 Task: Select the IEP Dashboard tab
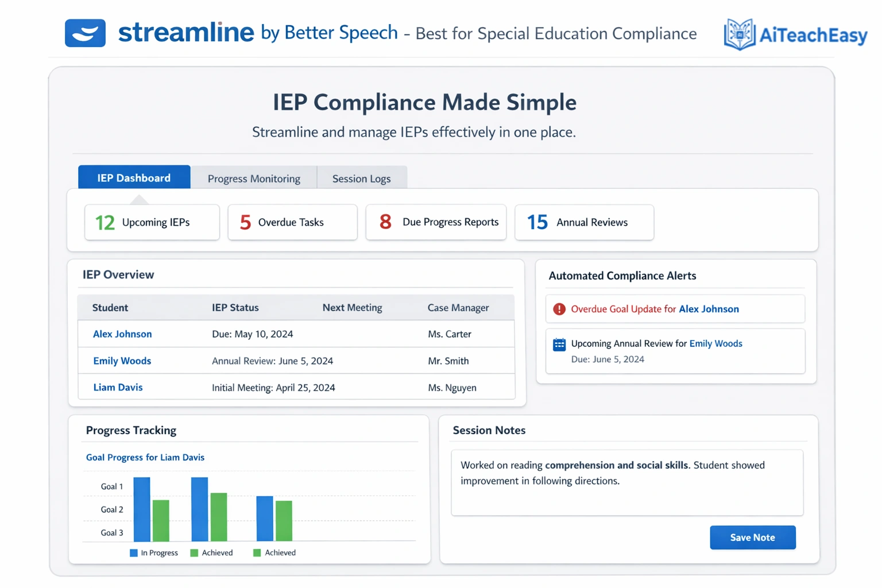(x=134, y=177)
